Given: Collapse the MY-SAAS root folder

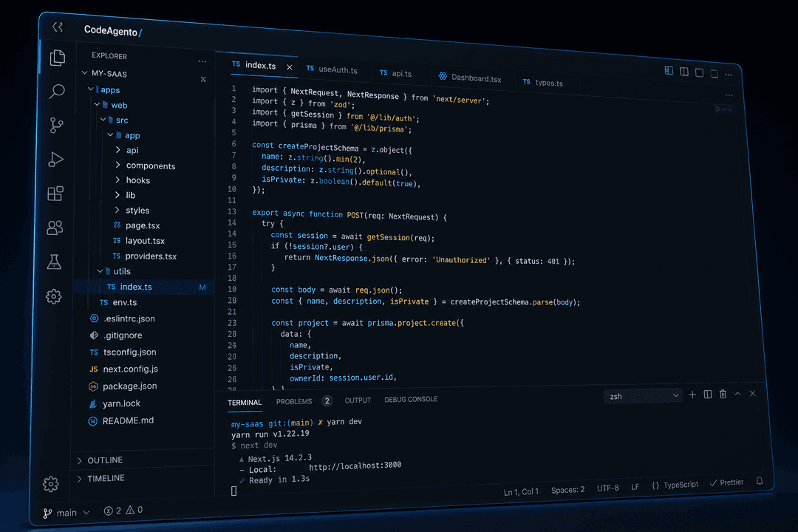Looking at the screenshot, I should pos(85,73).
